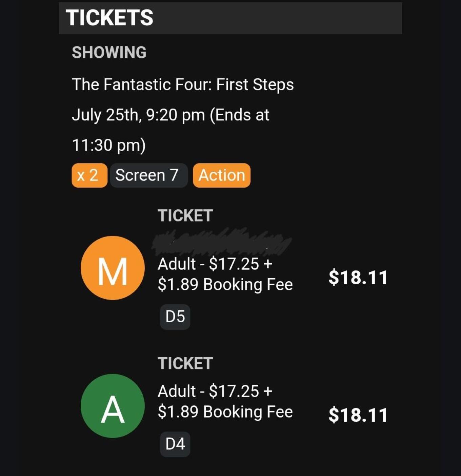Open The Fantastic Four: First Steps title
The image size is (461, 476).
[x=183, y=84]
